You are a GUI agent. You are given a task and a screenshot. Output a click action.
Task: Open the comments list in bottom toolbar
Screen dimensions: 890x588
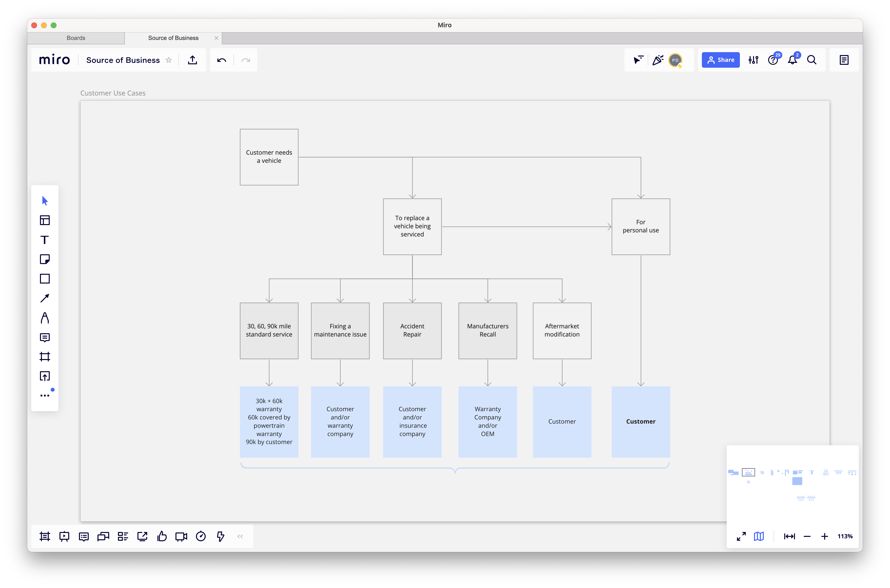[x=84, y=536]
